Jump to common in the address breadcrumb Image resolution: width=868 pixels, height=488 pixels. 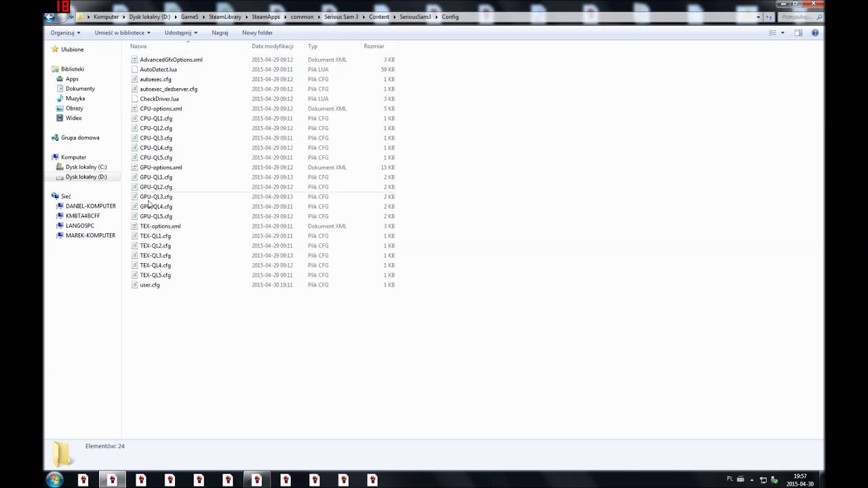tap(302, 17)
